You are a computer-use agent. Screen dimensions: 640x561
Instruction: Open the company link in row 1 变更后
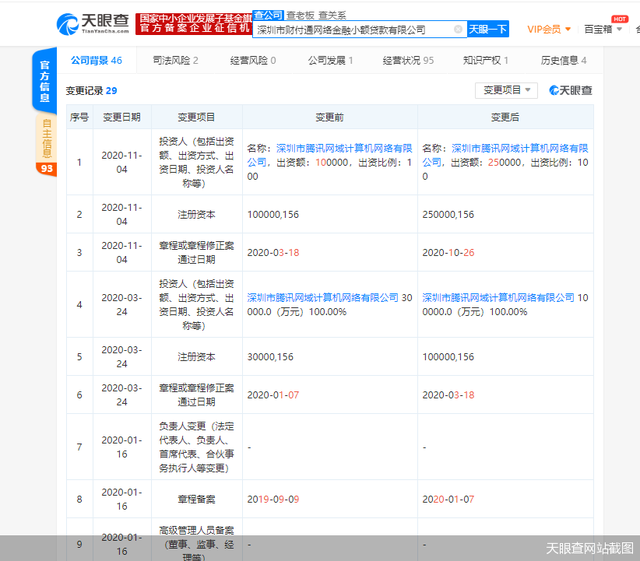tap(505, 155)
